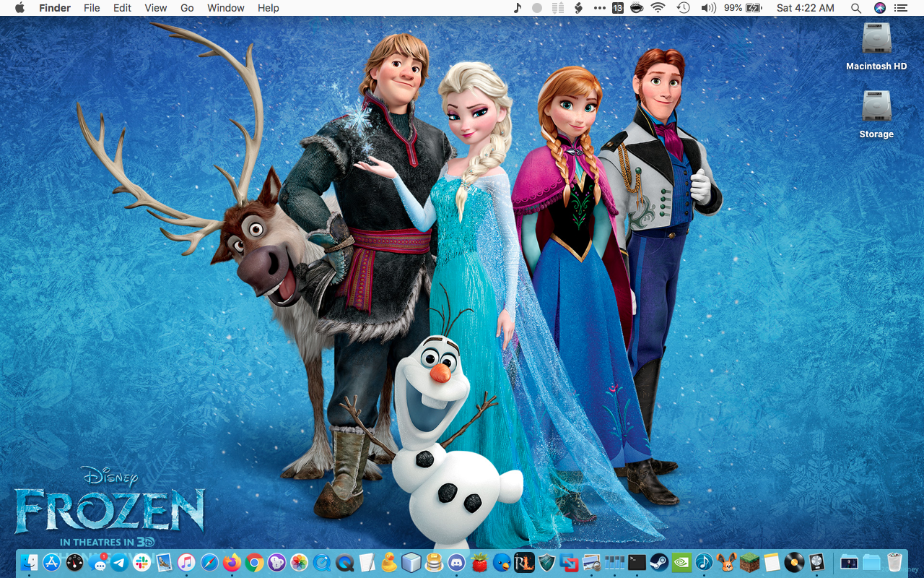924x578 pixels.
Task: Open the gauge dashboard icon in Dock
Action: tap(74, 562)
